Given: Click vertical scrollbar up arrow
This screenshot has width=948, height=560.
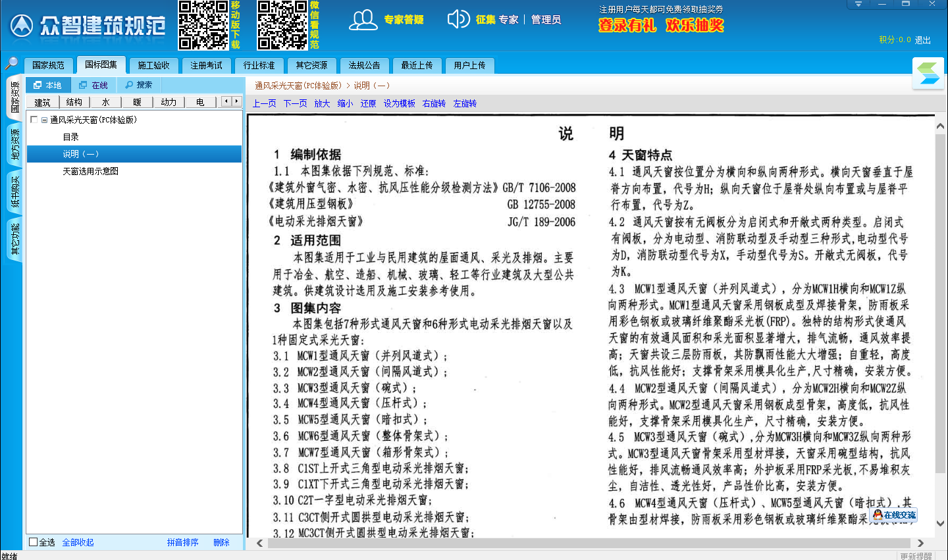Looking at the screenshot, I should tap(940, 126).
